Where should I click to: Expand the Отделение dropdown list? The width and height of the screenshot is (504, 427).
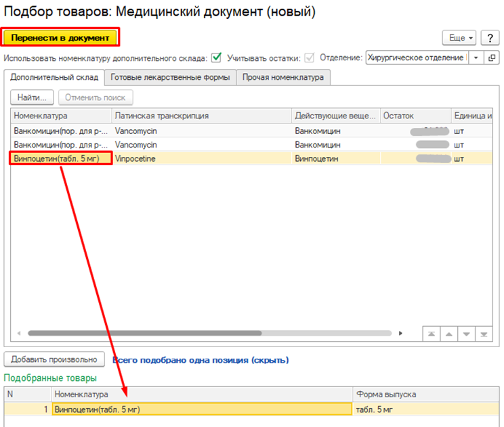[x=476, y=58]
